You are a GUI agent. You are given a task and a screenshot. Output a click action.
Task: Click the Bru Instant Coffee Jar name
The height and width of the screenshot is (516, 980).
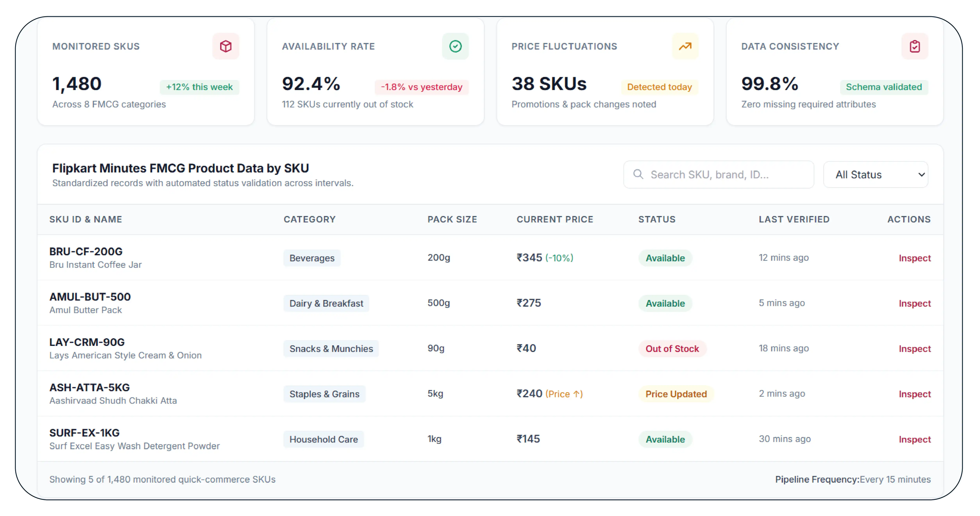96,265
